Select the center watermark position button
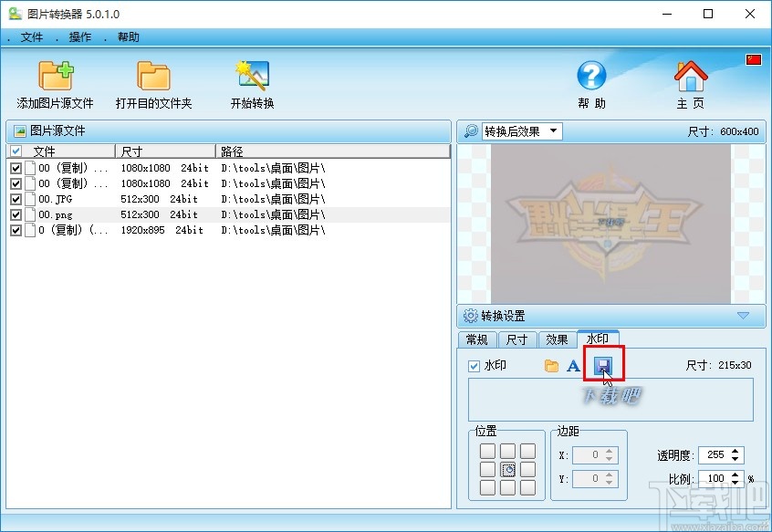The height and width of the screenshot is (532, 772). 506,467
